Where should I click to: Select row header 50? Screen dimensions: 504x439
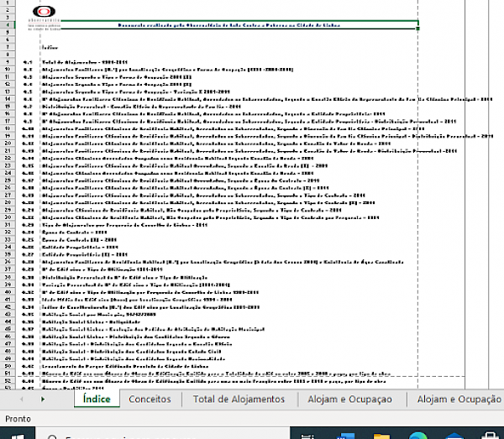[x=8, y=366]
